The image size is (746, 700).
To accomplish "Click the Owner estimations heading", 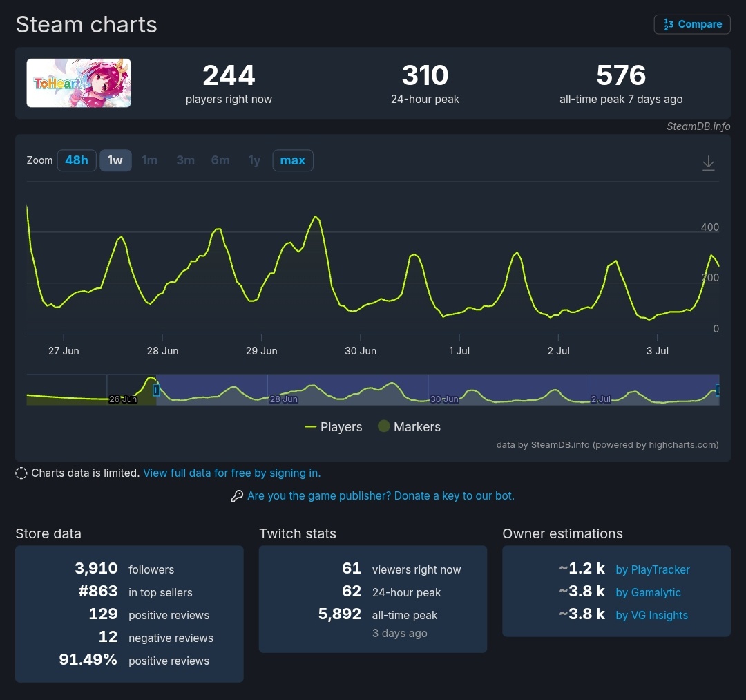I will click(x=562, y=533).
